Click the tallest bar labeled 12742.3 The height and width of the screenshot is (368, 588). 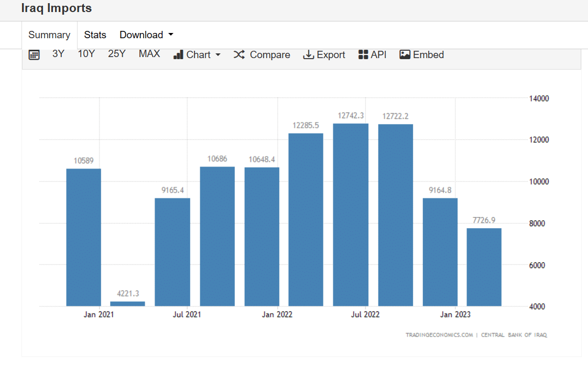point(351,215)
